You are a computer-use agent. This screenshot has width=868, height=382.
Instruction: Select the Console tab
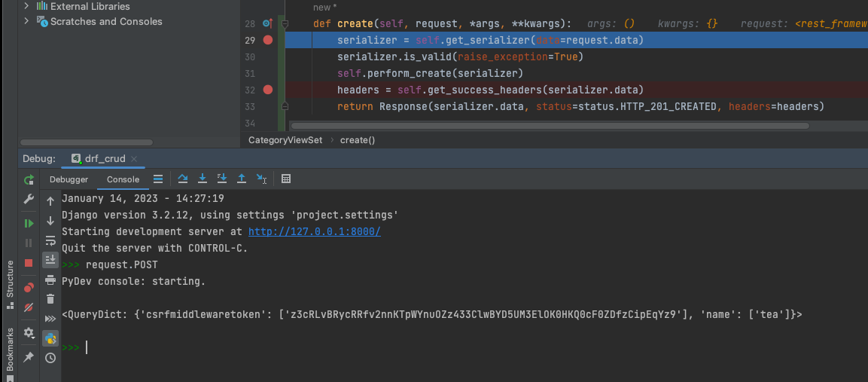pyautogui.click(x=123, y=179)
